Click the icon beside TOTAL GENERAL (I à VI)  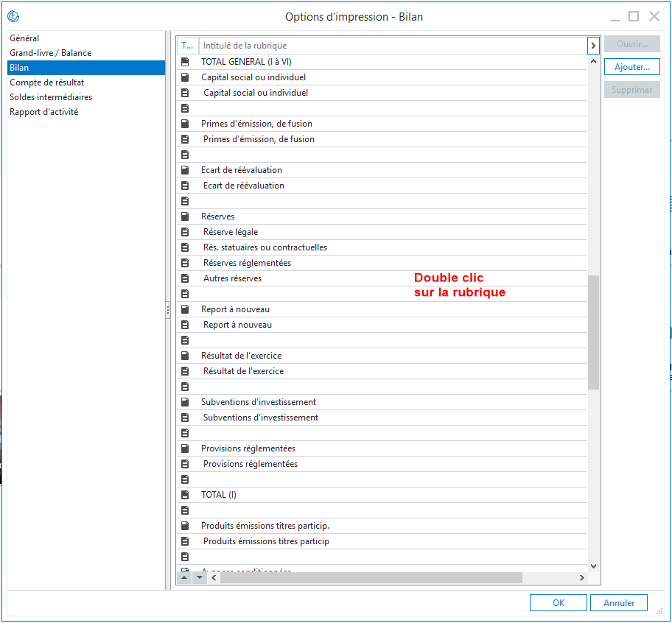pos(185,62)
